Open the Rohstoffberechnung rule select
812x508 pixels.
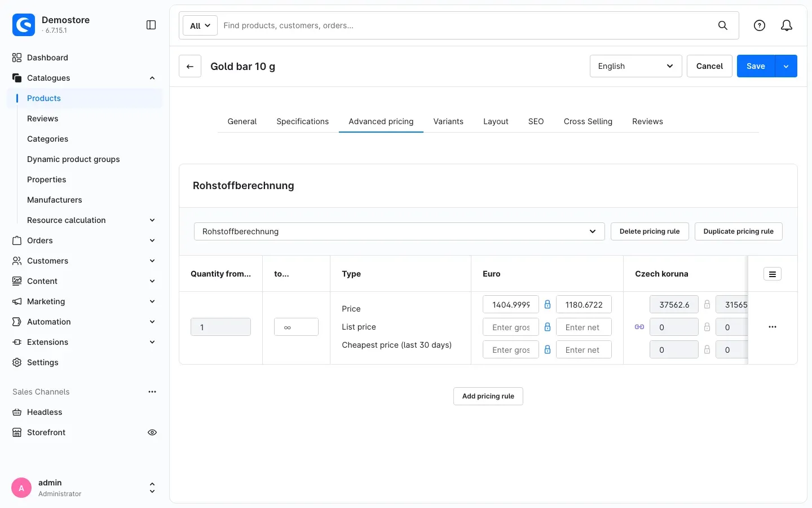click(x=399, y=231)
